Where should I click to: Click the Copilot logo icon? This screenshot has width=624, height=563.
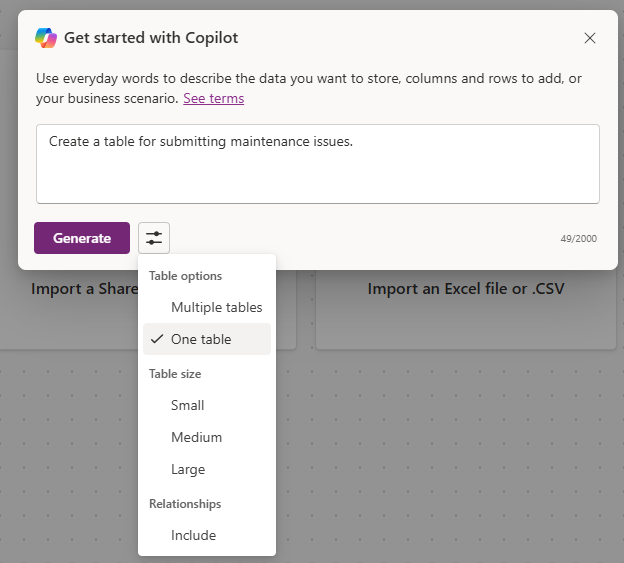pyautogui.click(x=46, y=38)
